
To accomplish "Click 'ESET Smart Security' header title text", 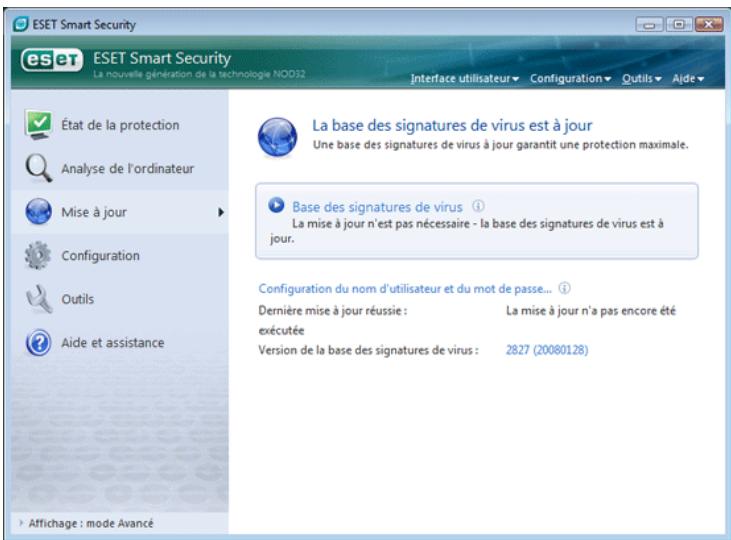I will tap(162, 58).
